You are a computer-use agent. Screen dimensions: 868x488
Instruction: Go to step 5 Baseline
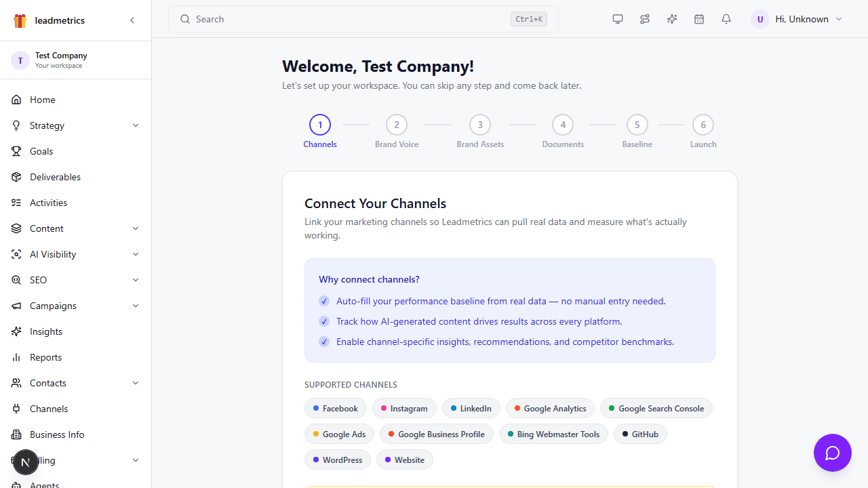(x=637, y=131)
